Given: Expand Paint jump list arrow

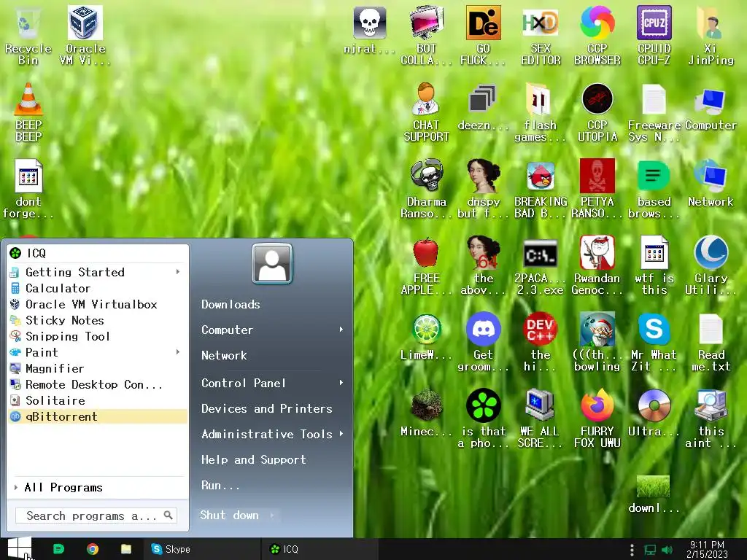Looking at the screenshot, I should pyautogui.click(x=178, y=352).
